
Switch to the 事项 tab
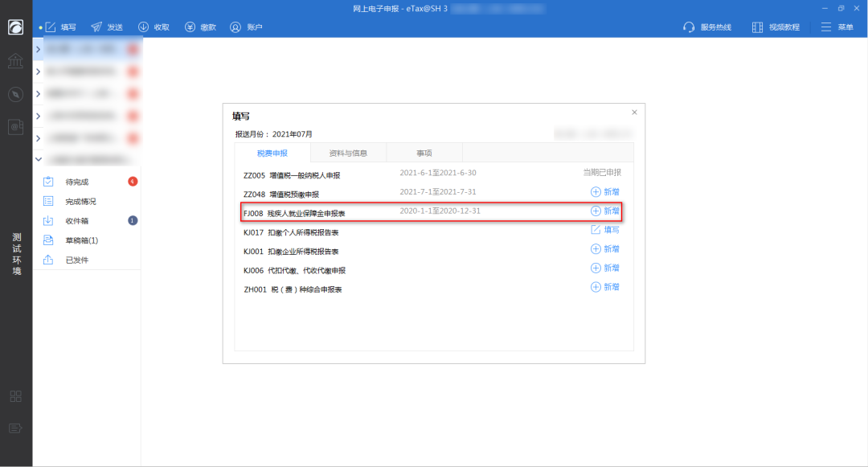(x=424, y=153)
